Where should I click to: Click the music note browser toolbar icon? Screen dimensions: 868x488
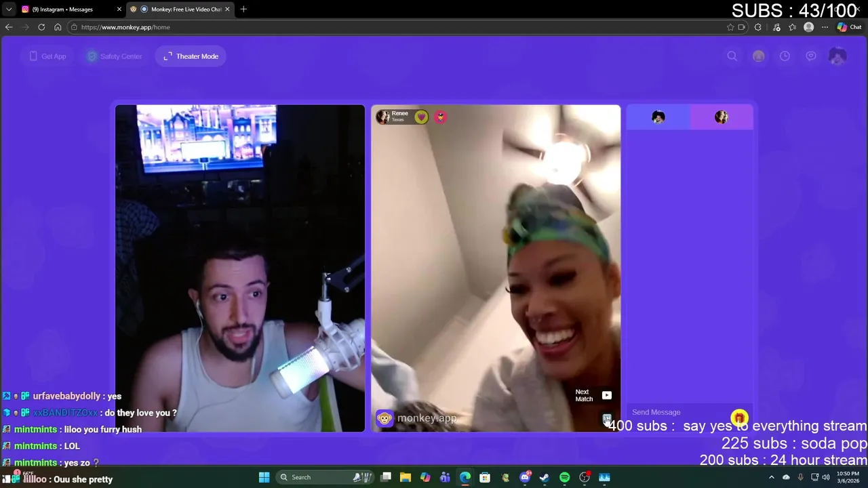[x=776, y=27]
